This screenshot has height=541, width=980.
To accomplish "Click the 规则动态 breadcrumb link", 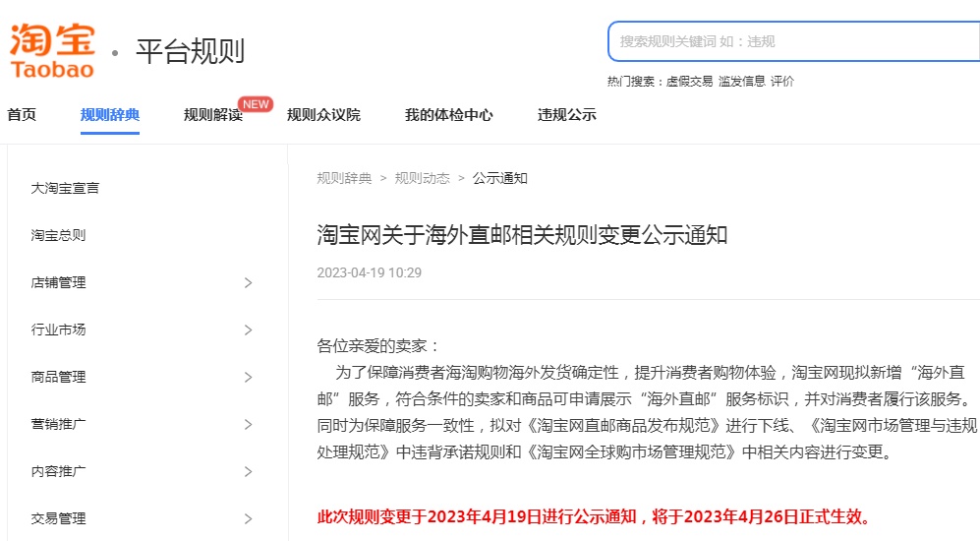I will [423, 178].
